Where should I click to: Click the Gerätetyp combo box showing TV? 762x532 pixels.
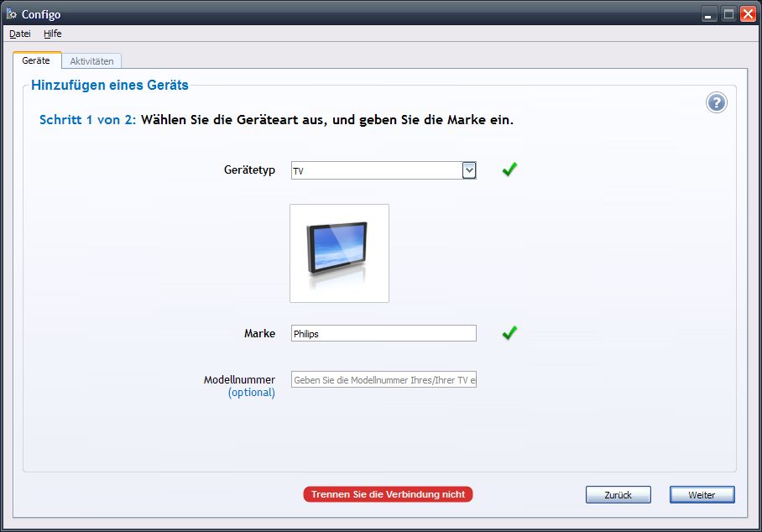[x=376, y=171]
